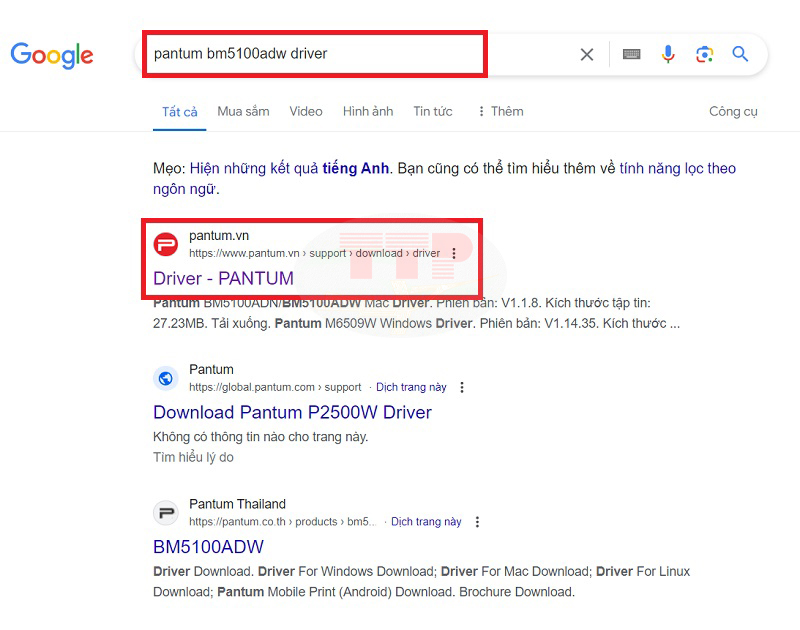
Task: Start voice search with microphone icon
Action: pyautogui.click(x=668, y=54)
